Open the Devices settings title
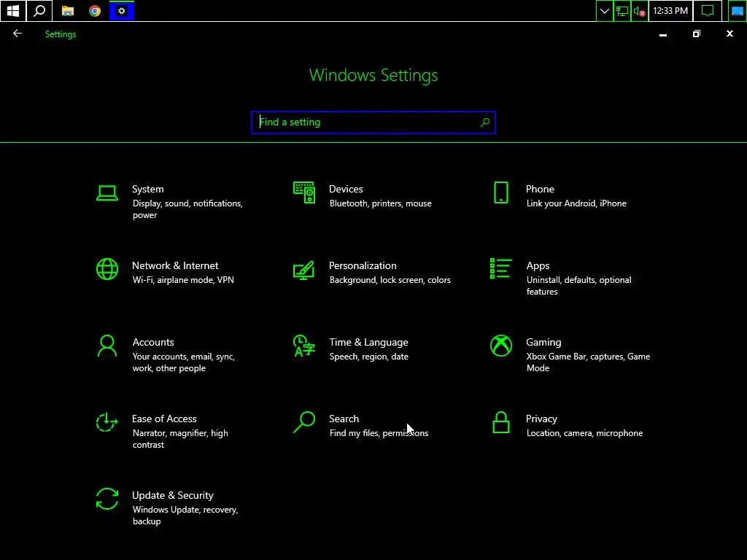Screen dimensions: 747x560 (x=346, y=189)
